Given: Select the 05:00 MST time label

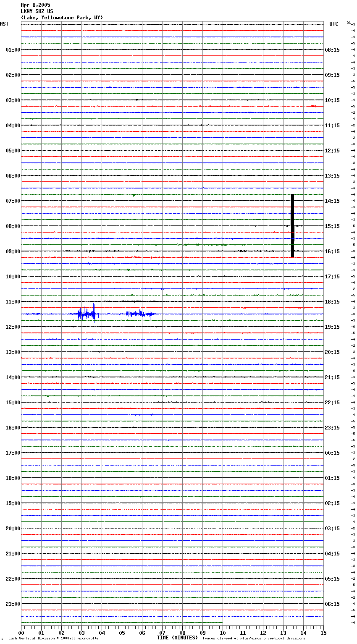Looking at the screenshot, I should pyautogui.click(x=13, y=151).
